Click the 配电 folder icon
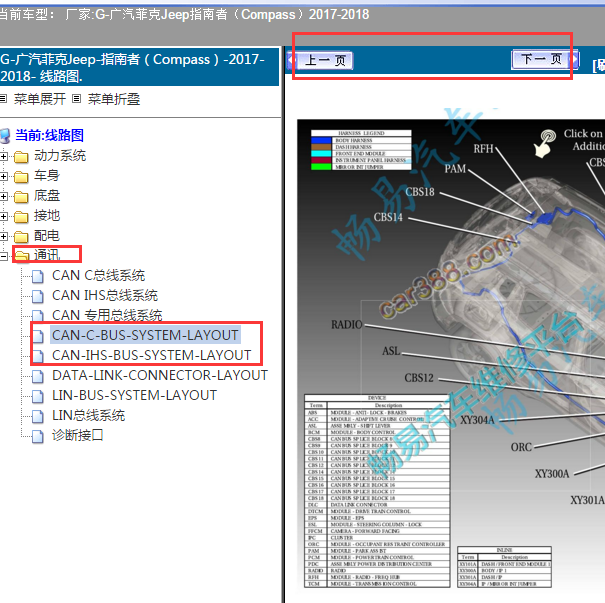Image resolution: width=605 pixels, height=603 pixels. pyautogui.click(x=21, y=237)
